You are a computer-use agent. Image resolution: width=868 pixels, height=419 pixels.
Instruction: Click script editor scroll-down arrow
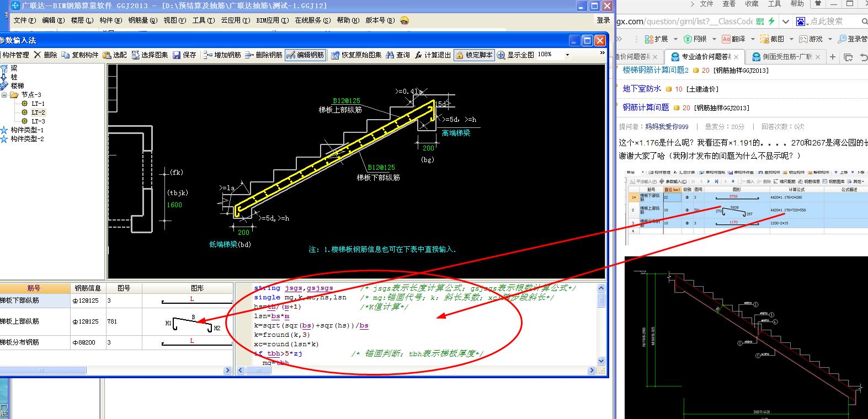coord(601,361)
